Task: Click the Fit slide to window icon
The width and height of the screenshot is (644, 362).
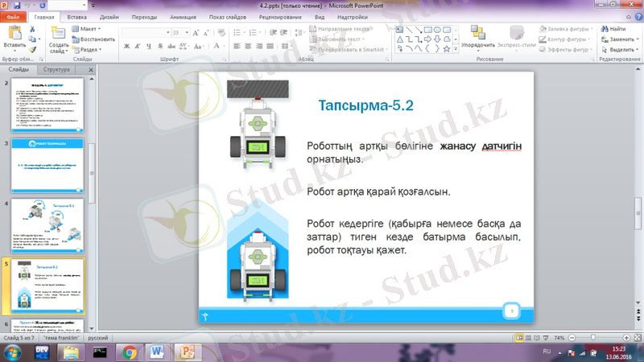Action: point(635,337)
